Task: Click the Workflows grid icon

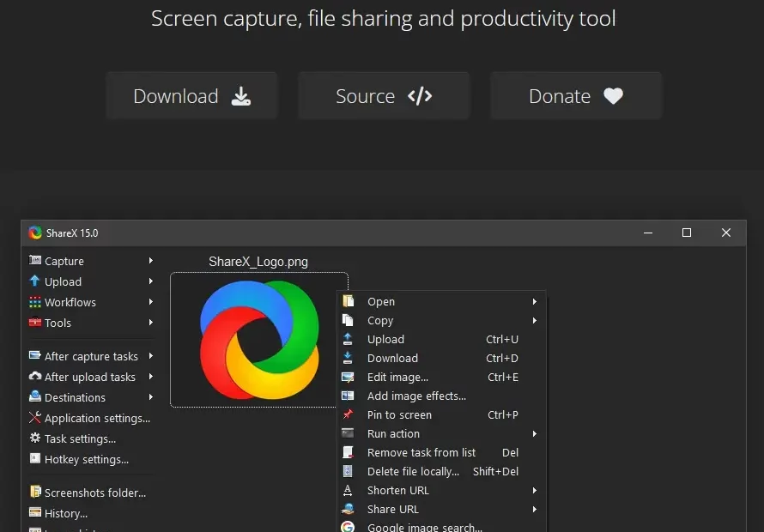Action: pyautogui.click(x=34, y=301)
